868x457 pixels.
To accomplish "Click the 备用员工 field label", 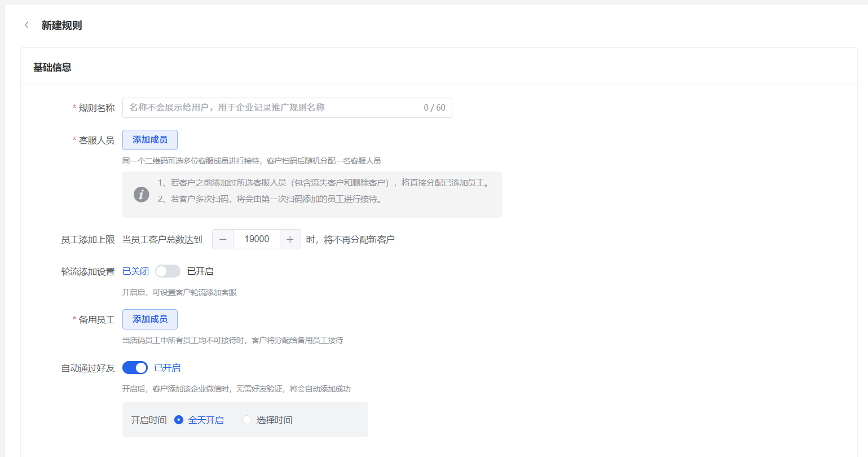I will tap(96, 319).
